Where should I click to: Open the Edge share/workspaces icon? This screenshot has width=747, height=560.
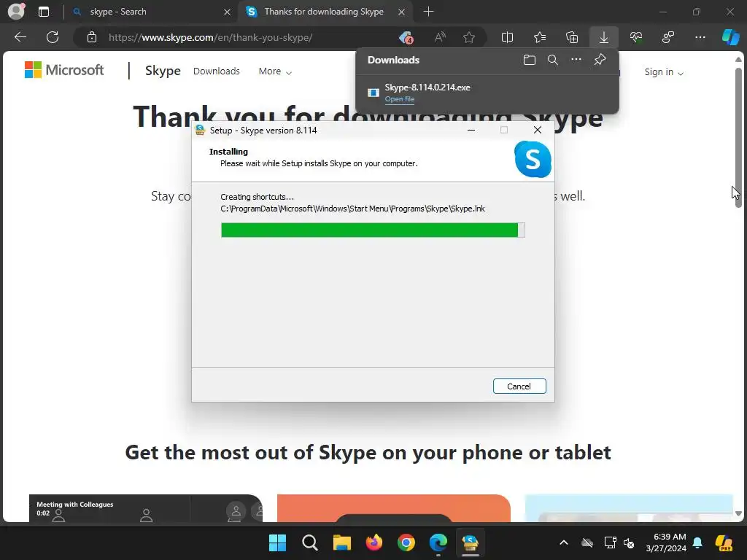click(668, 37)
